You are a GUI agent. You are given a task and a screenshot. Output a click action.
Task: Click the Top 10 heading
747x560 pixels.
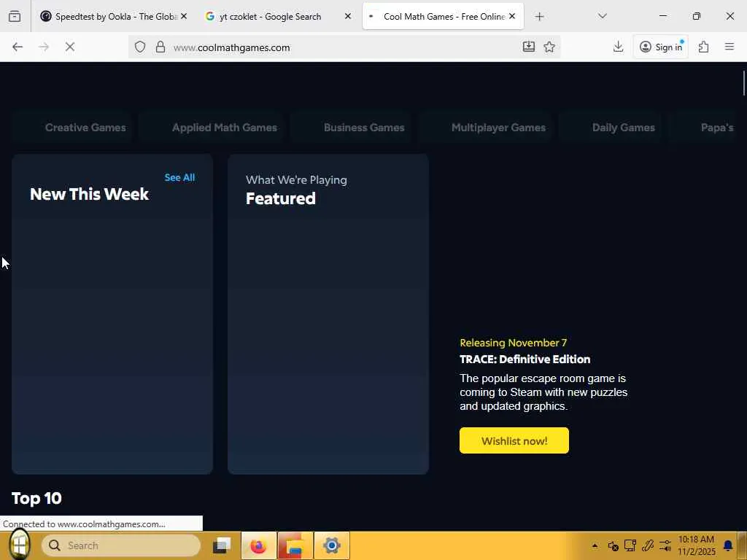click(36, 499)
